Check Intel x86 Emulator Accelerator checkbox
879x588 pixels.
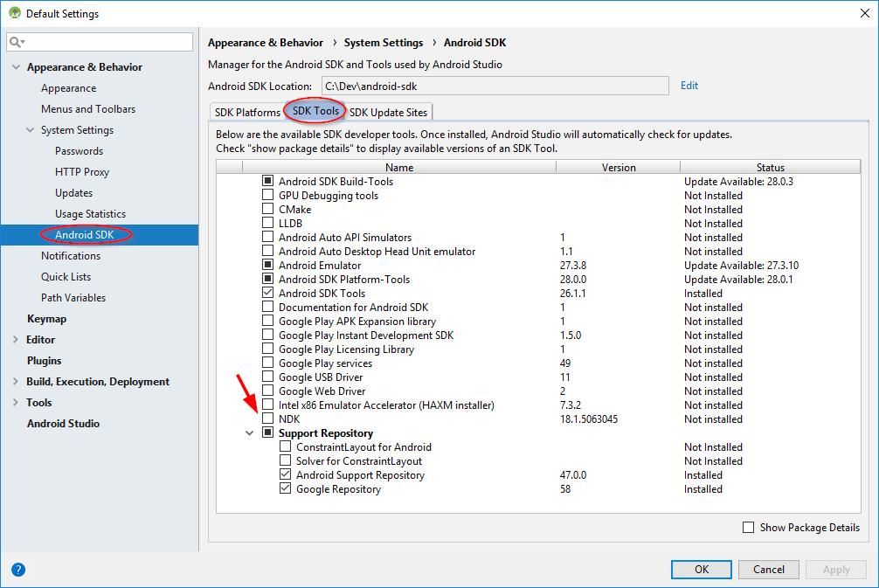(267, 405)
